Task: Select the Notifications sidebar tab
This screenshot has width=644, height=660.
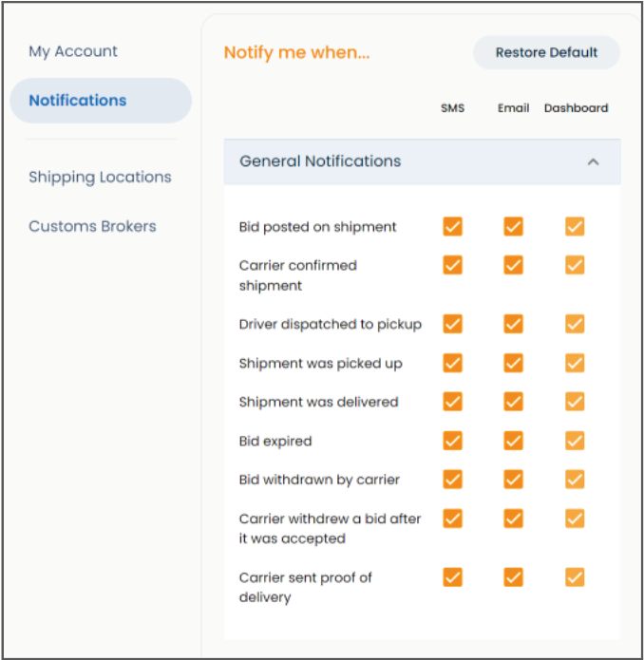Action: 78,101
